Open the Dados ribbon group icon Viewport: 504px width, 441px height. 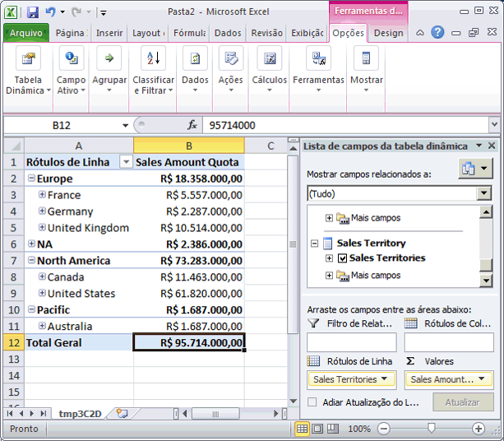195,58
